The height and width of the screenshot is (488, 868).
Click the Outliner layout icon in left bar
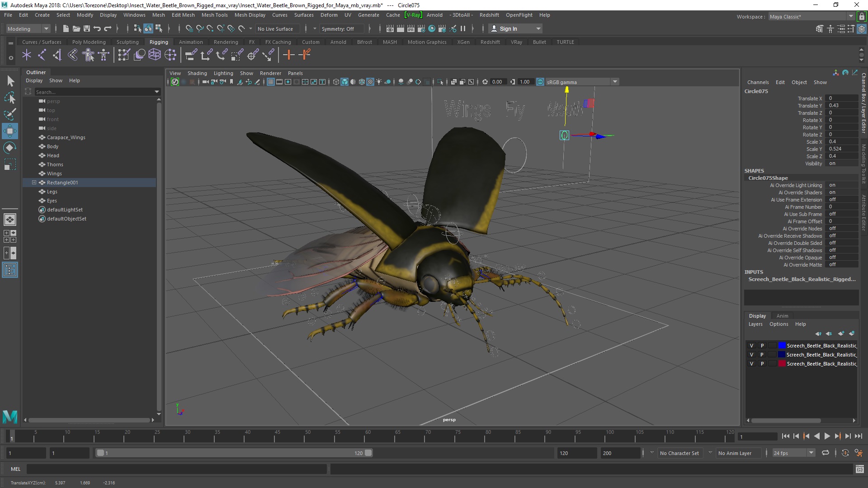pos(10,270)
